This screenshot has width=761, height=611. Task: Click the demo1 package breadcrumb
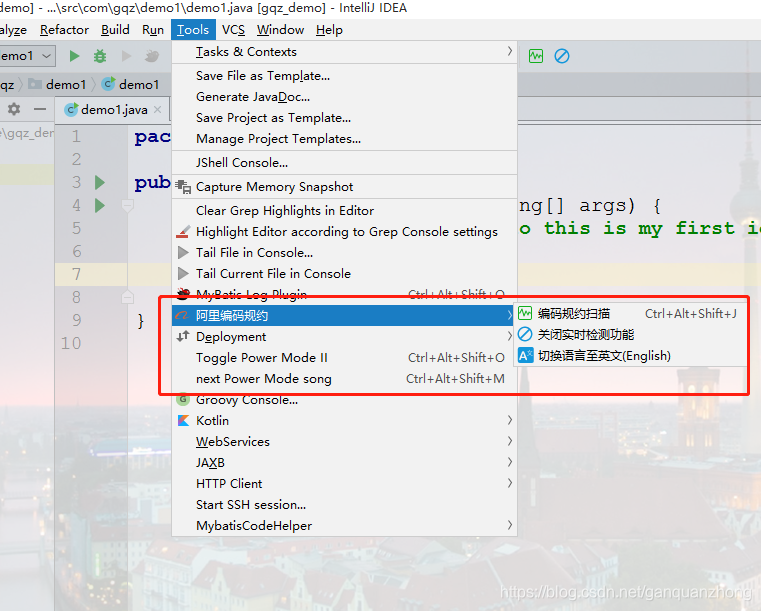57,84
